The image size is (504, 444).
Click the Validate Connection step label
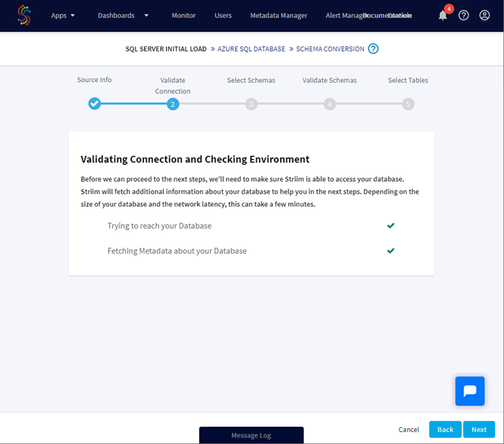[x=173, y=86]
